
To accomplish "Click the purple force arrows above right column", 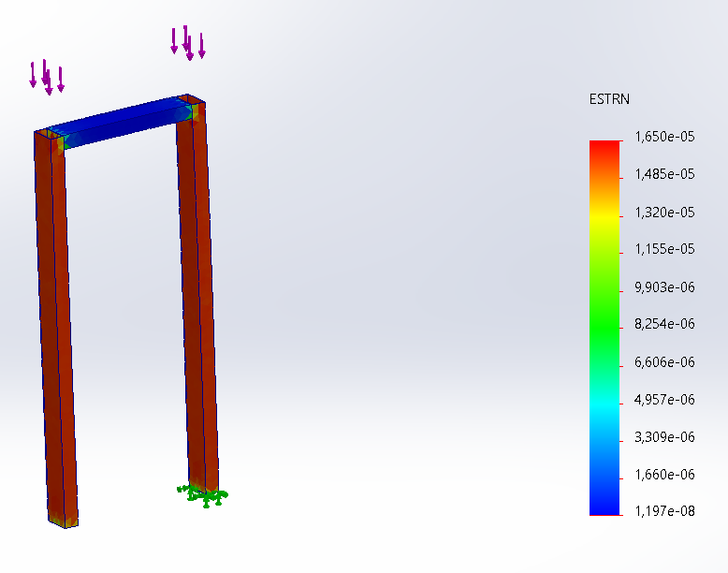I will pyautogui.click(x=187, y=42).
